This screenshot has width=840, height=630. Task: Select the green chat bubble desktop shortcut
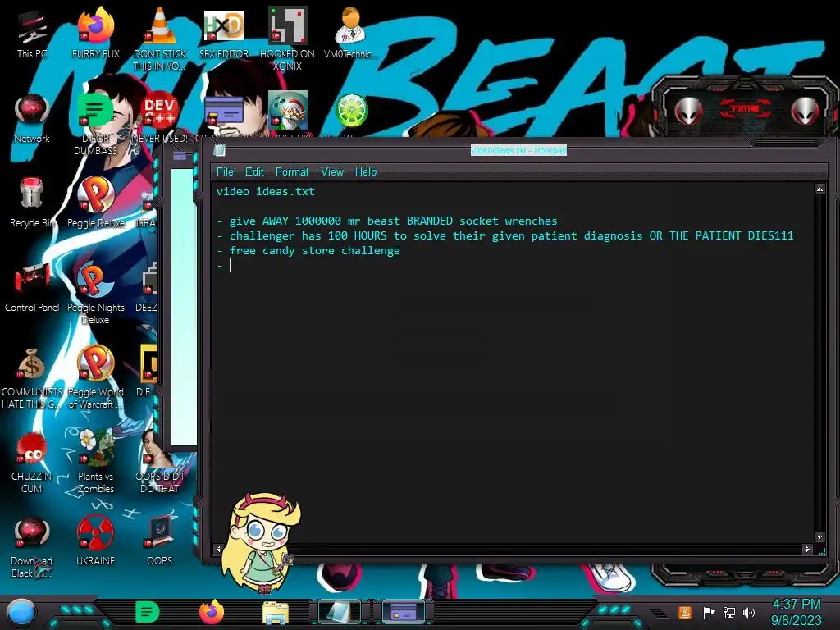(96, 124)
